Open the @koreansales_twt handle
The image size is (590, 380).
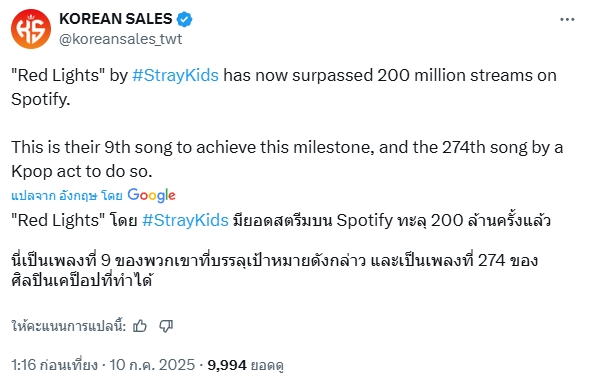tap(120, 39)
